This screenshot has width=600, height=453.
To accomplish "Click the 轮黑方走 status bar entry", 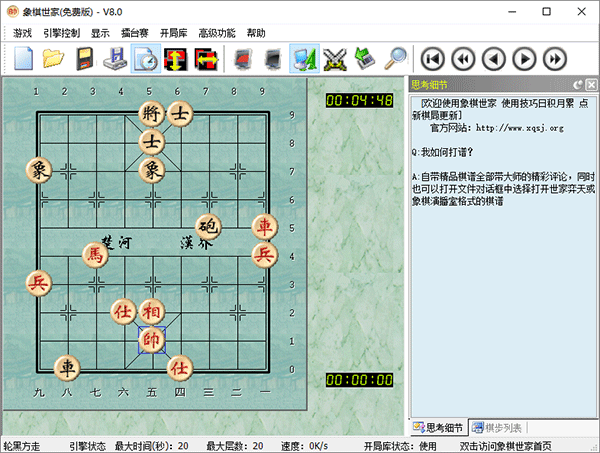I will pos(22,446).
